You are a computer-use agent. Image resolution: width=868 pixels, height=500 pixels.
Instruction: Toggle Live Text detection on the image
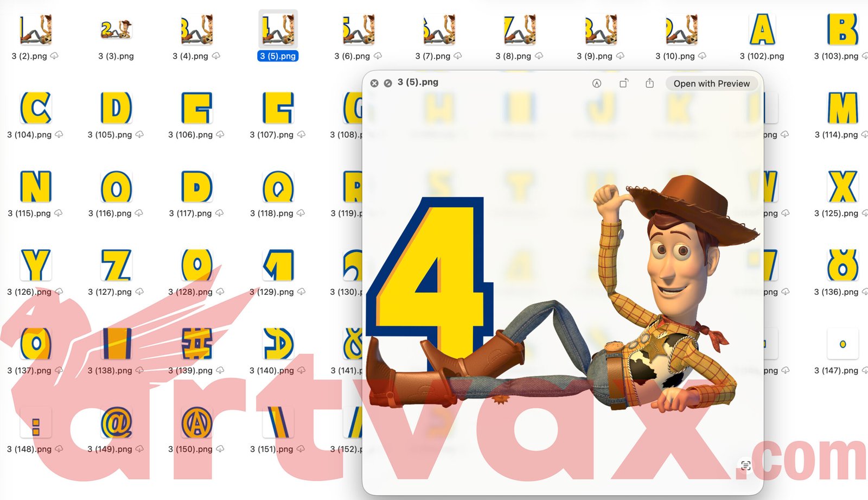(x=745, y=465)
